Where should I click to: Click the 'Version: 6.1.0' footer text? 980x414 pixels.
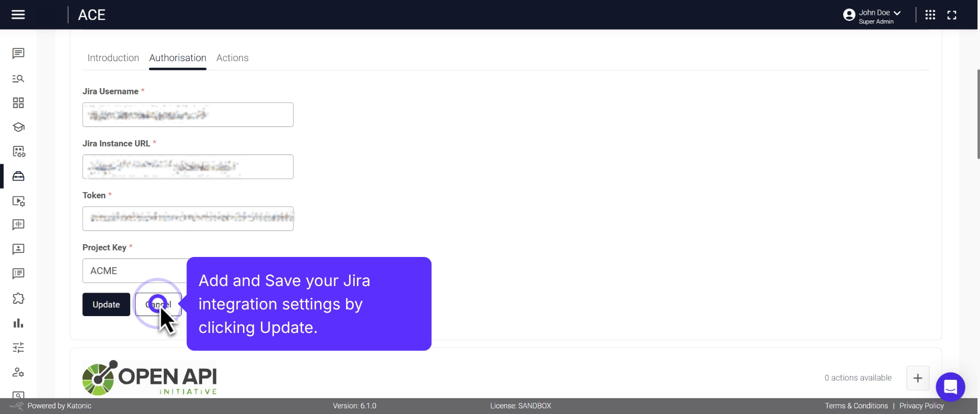click(x=354, y=406)
